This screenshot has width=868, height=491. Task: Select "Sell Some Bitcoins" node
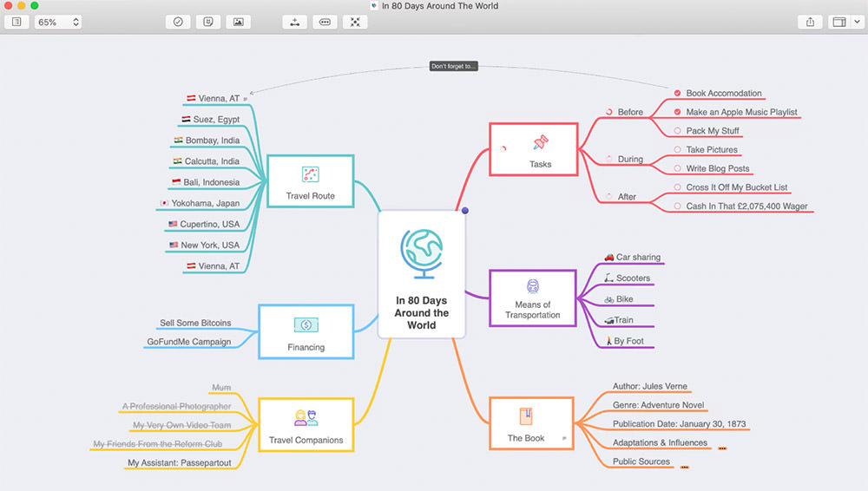click(x=195, y=323)
